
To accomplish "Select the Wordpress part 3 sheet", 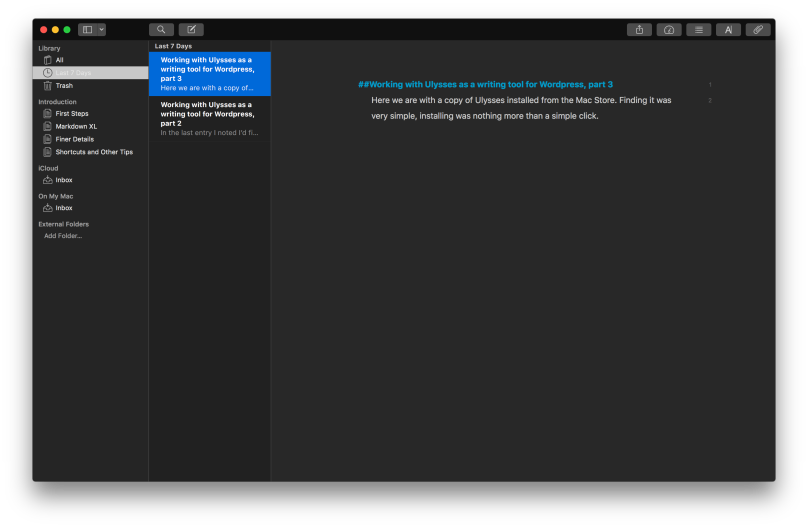I will pos(210,74).
